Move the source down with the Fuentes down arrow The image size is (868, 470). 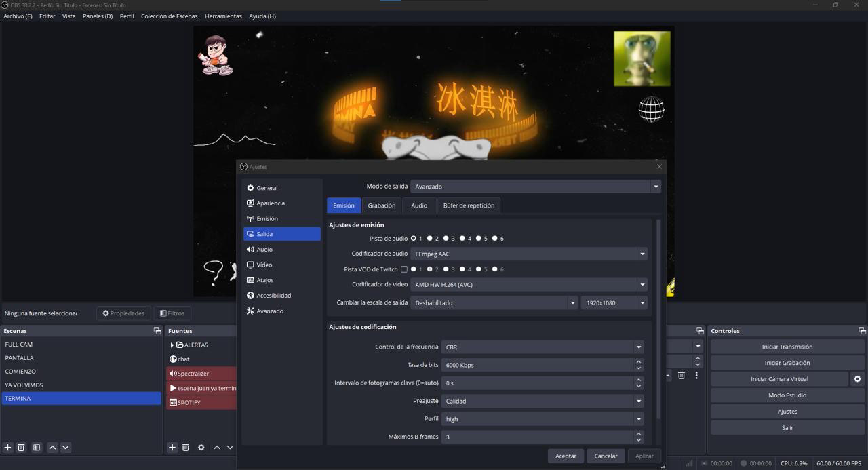(230, 448)
